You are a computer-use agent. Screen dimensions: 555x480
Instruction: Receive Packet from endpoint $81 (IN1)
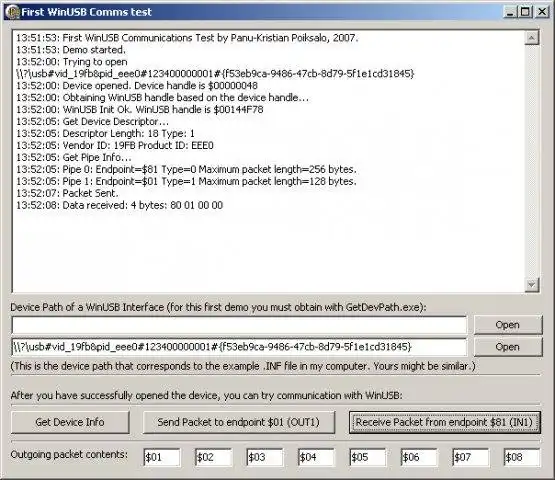tap(444, 422)
